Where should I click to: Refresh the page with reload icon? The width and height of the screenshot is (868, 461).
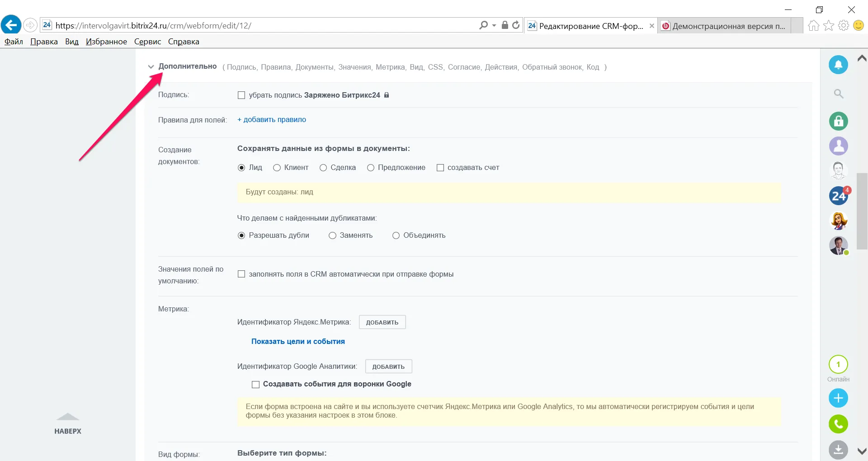tap(516, 25)
